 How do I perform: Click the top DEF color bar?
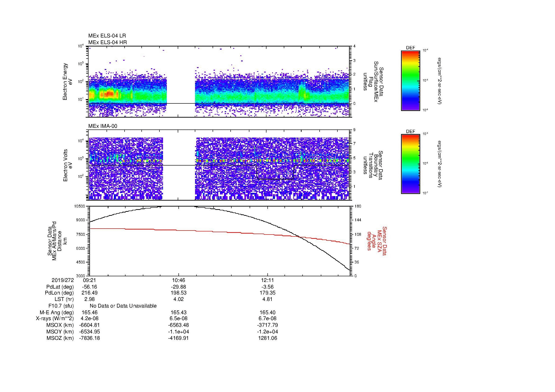[x=410, y=80]
